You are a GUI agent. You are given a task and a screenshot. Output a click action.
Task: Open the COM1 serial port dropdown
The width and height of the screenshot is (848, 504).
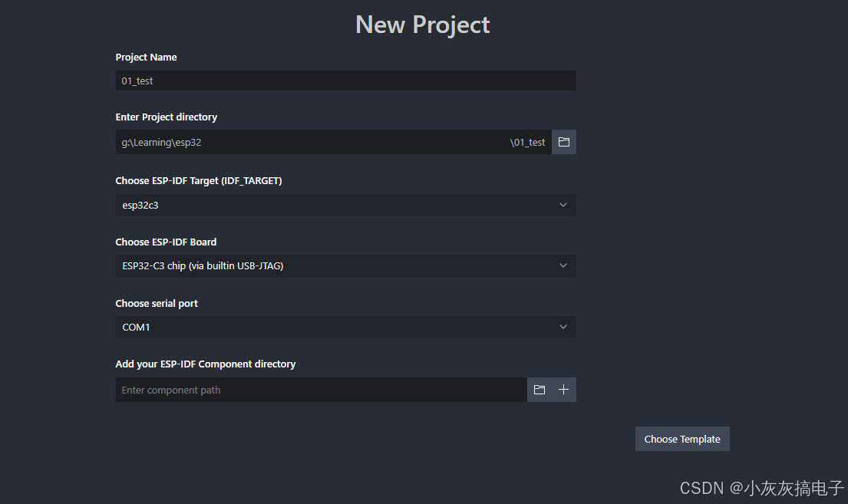click(345, 327)
